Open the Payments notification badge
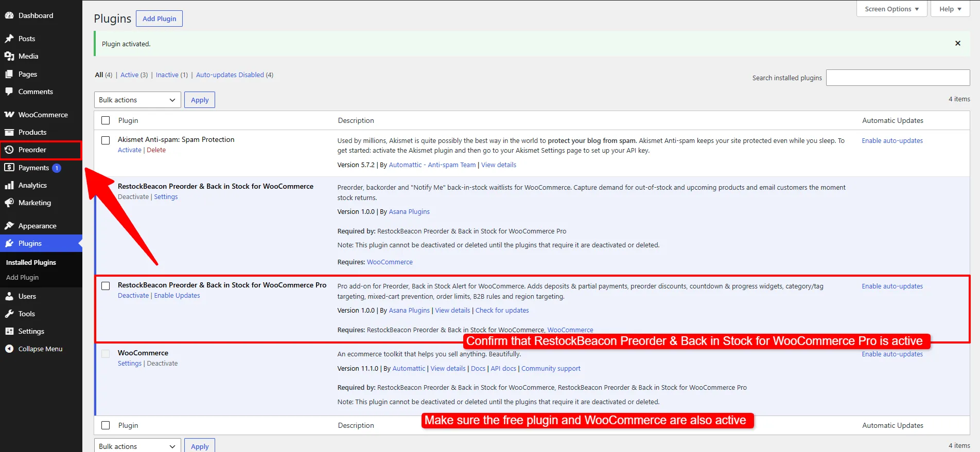 point(57,168)
